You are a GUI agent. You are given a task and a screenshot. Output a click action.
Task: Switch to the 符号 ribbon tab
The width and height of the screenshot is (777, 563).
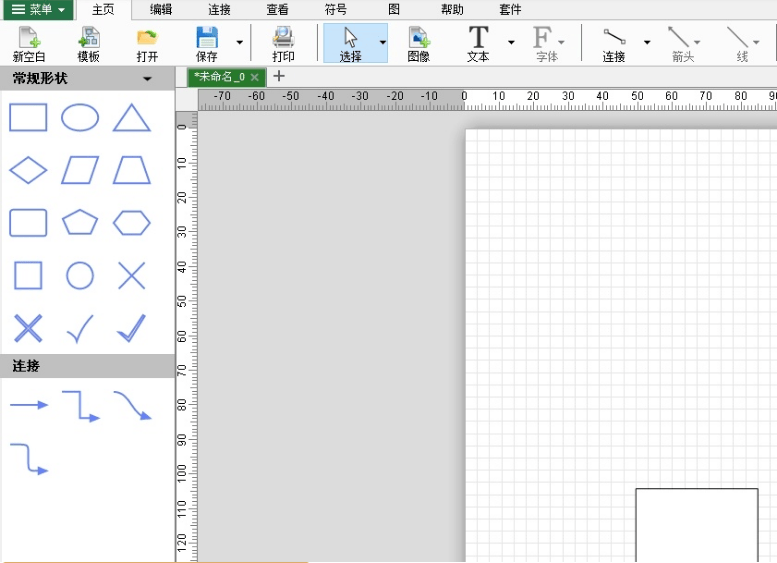coord(336,10)
